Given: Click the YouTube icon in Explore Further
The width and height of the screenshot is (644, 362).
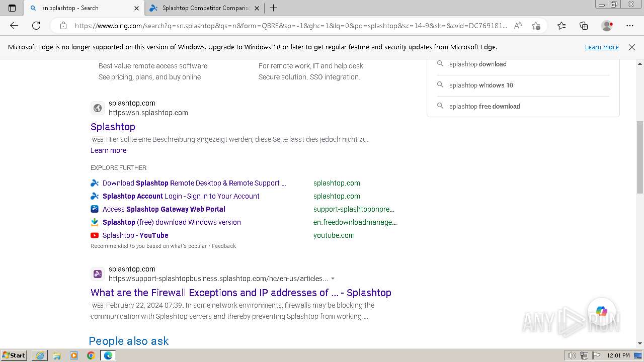Looking at the screenshot, I should (x=95, y=235).
